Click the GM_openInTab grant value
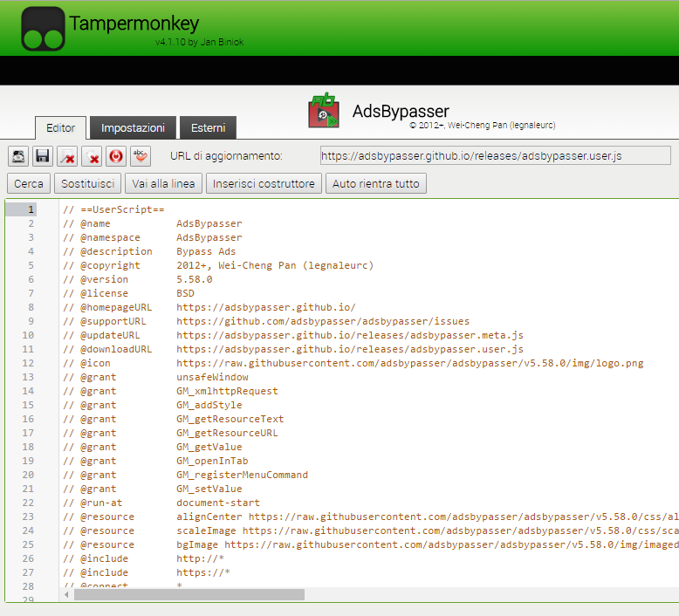 [x=212, y=461]
